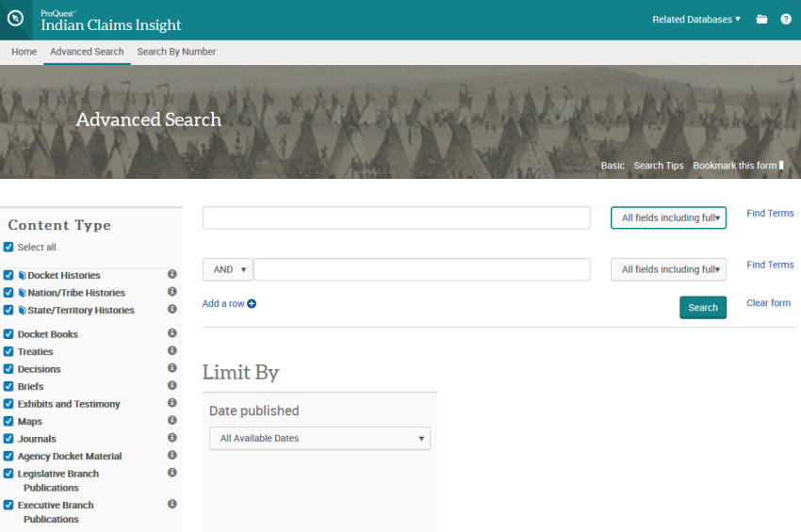Image resolution: width=801 pixels, height=532 pixels.
Task: Click the plus icon beside Add a row
Action: [x=252, y=304]
